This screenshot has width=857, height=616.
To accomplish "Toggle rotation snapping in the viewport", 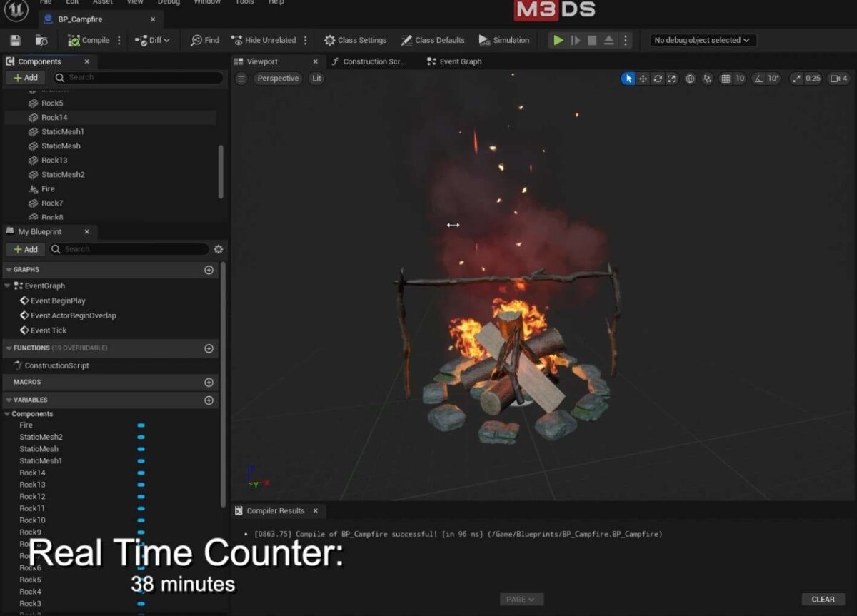I will [x=758, y=79].
